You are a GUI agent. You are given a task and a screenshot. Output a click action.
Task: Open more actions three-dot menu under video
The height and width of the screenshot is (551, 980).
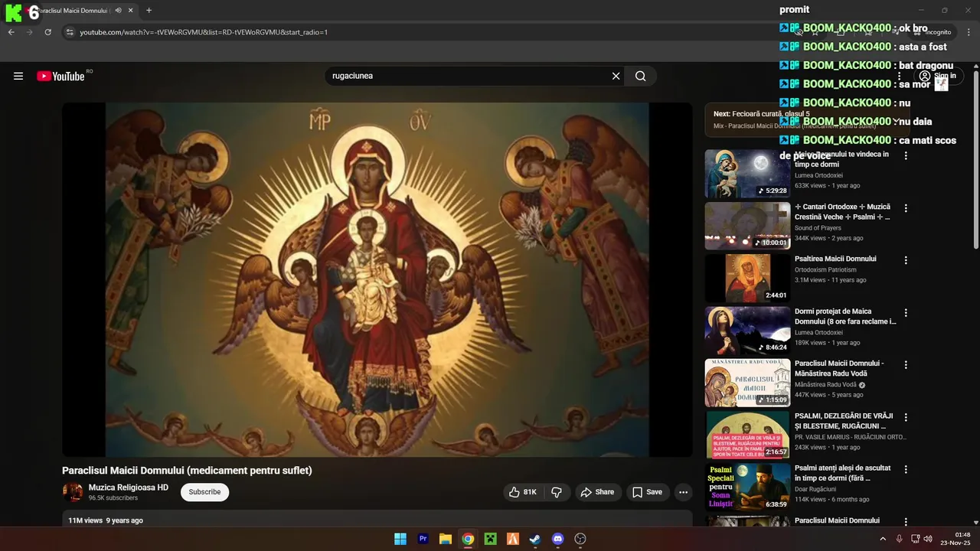683,492
